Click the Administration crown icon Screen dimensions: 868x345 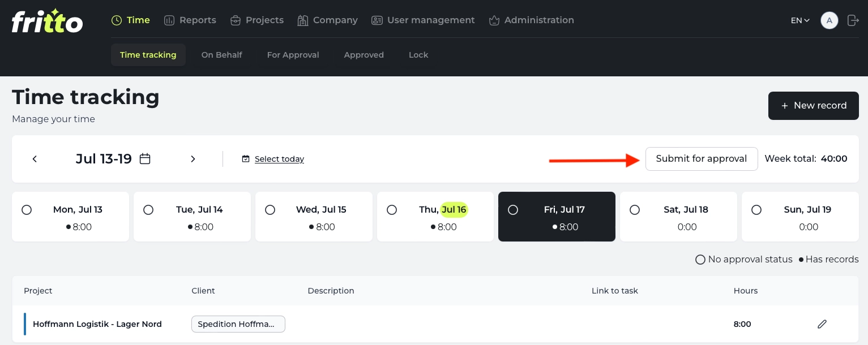click(494, 20)
